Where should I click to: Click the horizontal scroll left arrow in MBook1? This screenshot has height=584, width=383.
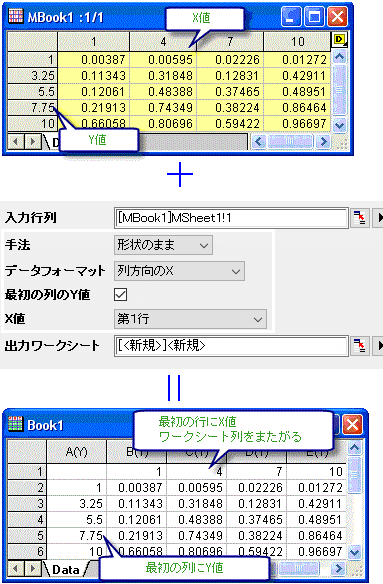259,142
